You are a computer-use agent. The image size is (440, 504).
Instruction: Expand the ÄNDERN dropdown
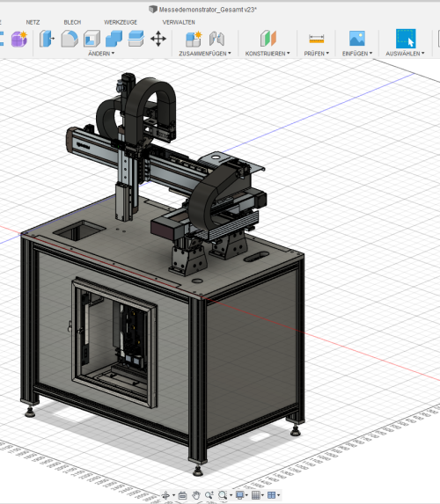101,54
